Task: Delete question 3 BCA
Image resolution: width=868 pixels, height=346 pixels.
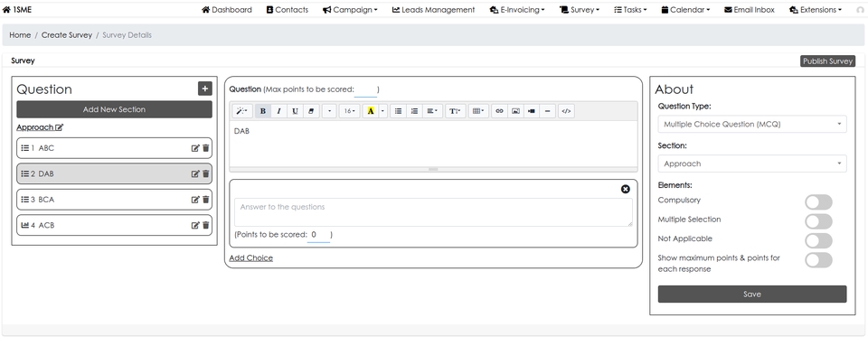Action: (x=206, y=200)
